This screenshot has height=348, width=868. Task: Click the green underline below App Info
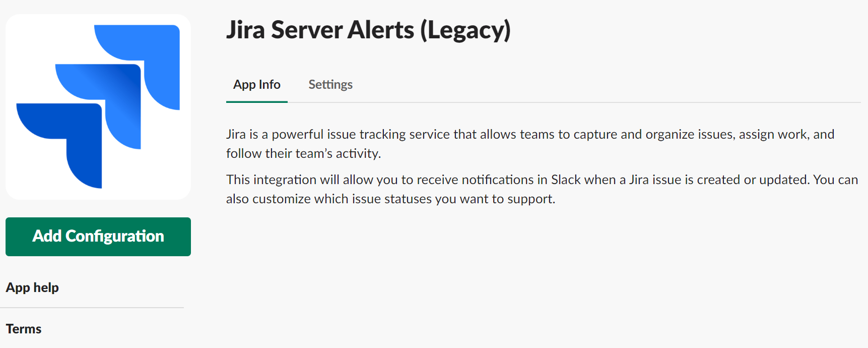pyautogui.click(x=256, y=101)
